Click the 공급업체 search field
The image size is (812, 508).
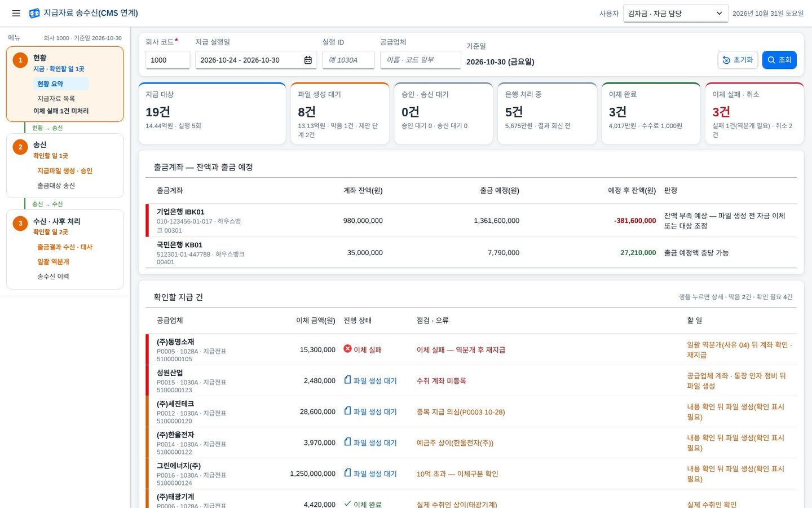tap(421, 60)
